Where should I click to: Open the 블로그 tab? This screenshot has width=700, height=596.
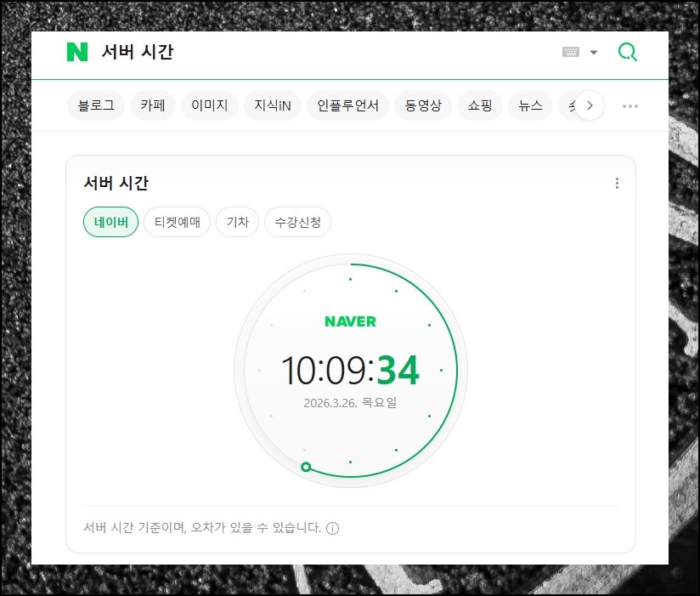[x=96, y=105]
